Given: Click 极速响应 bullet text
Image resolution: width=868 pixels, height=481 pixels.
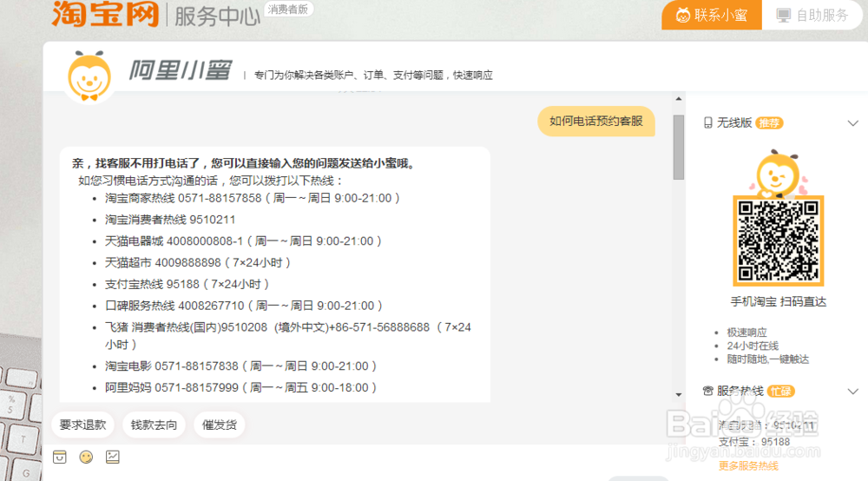Looking at the screenshot, I should click(x=746, y=333).
